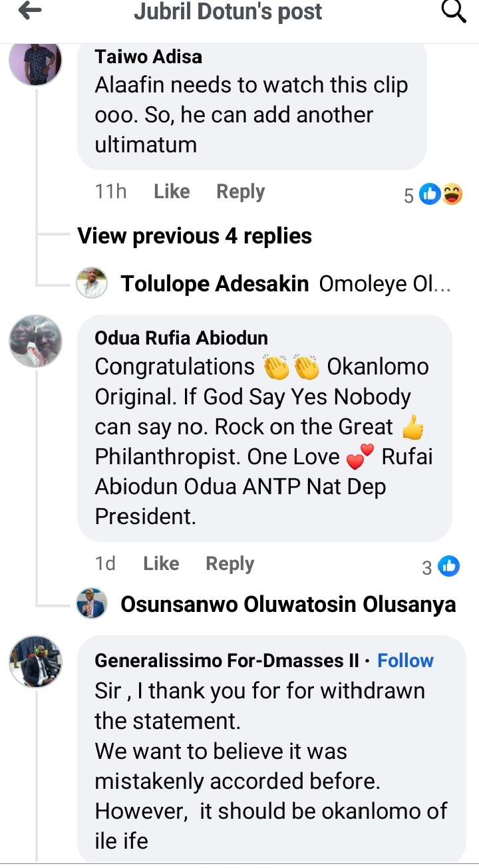This screenshot has height=868, width=479.
Task: Expand Tolulope Adesakin's truncated reply
Action: click(385, 284)
